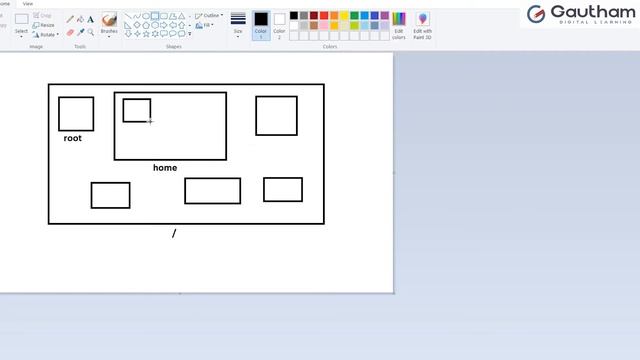Choose the Five-point star shape
This screenshot has height=360, width=640.
pos(146,34)
